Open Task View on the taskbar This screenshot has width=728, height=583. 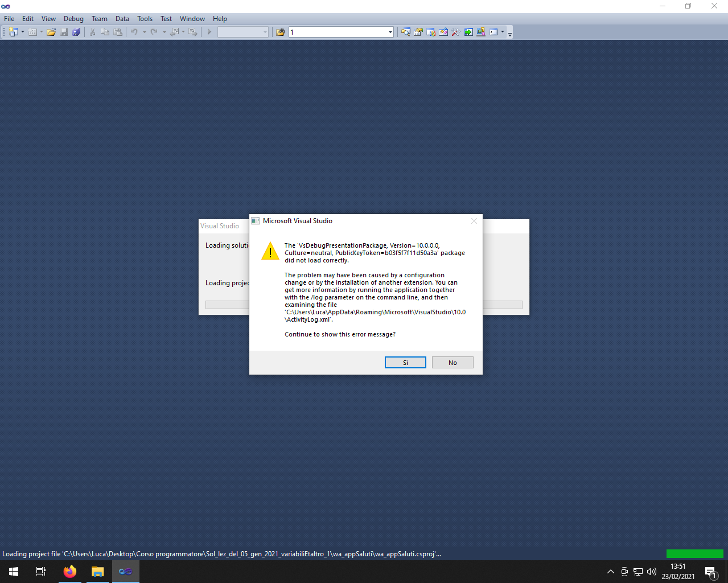[x=41, y=572]
